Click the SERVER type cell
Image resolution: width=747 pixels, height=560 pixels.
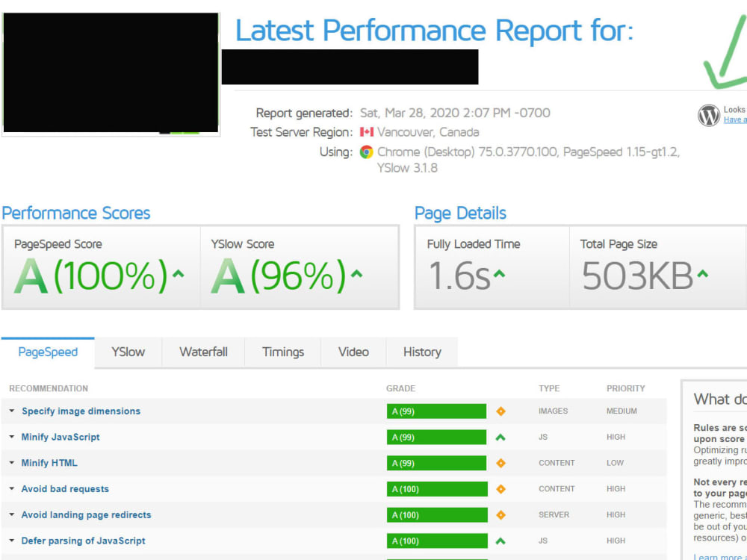tap(554, 514)
